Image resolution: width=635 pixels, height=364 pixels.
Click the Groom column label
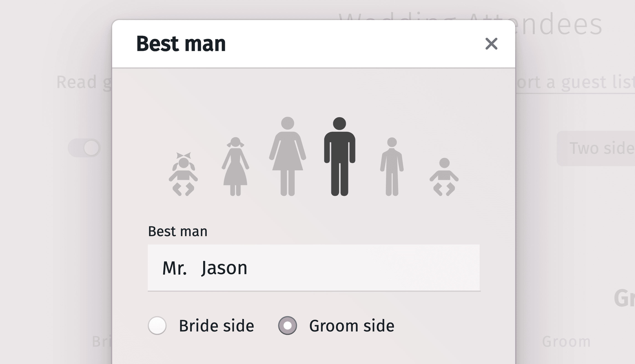click(566, 342)
